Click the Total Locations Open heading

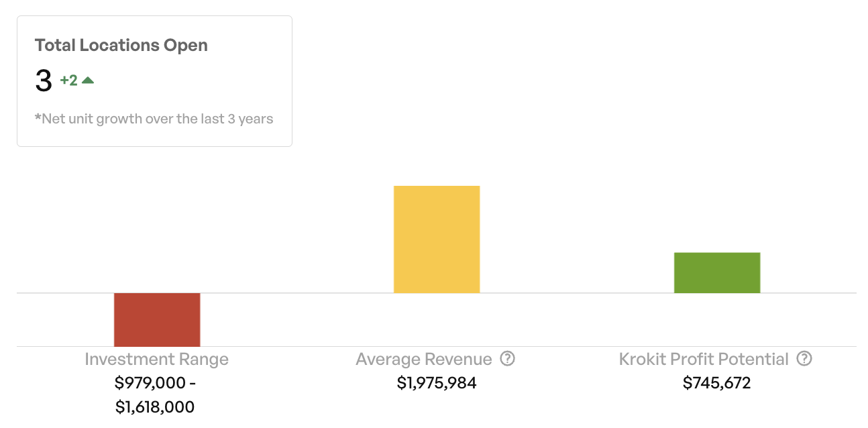121,46
